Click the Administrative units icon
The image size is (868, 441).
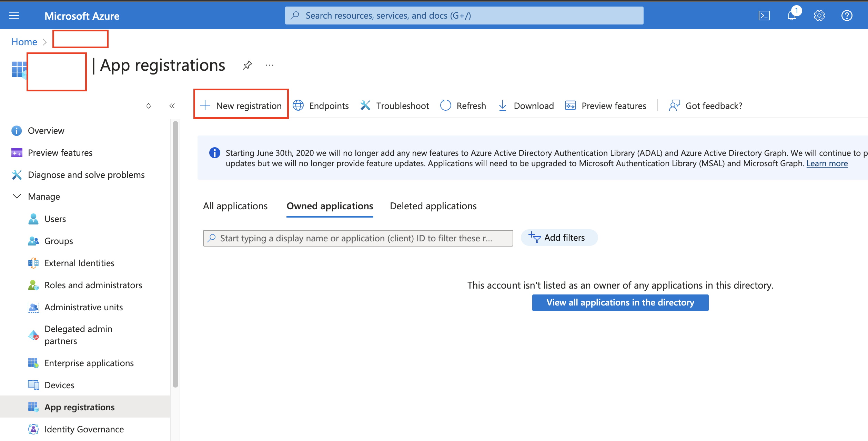pyautogui.click(x=33, y=307)
